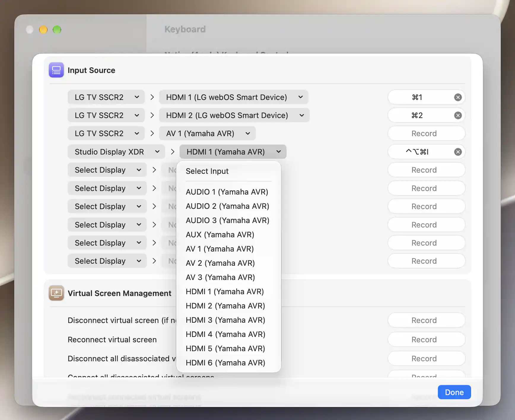Image resolution: width=515 pixels, height=420 pixels.
Task: Click the Virtual Screen Management section icon
Action: pos(56,293)
